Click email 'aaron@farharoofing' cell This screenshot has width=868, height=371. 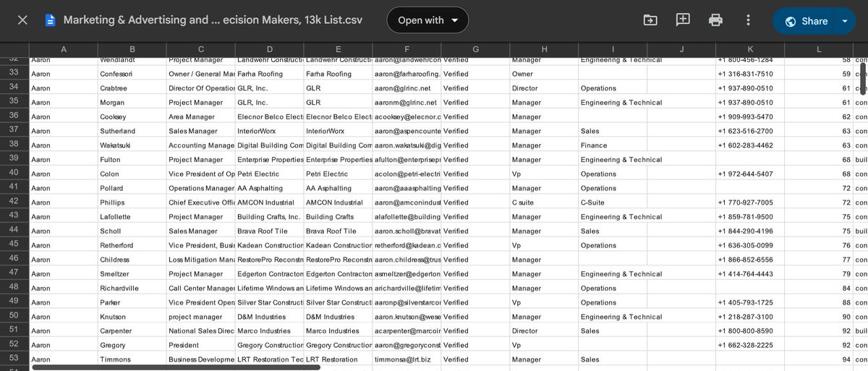pyautogui.click(x=407, y=74)
